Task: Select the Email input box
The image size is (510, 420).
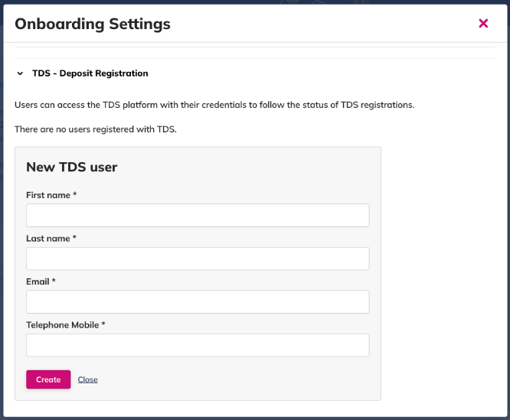Action: pos(198,301)
